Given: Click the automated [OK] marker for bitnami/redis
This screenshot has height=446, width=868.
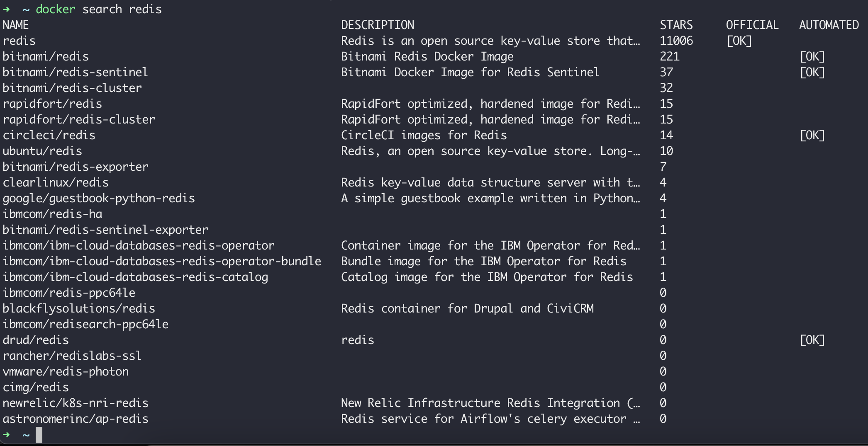Looking at the screenshot, I should [812, 56].
